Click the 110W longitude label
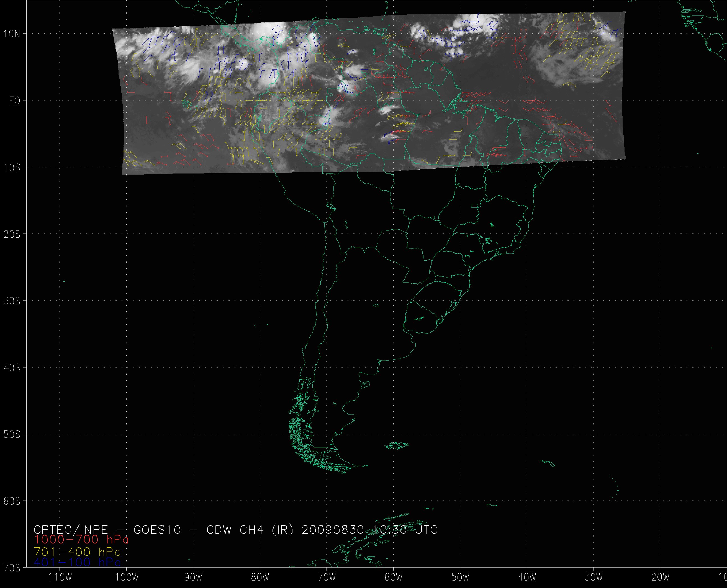Viewport: 727px width, 588px height. 60,577
